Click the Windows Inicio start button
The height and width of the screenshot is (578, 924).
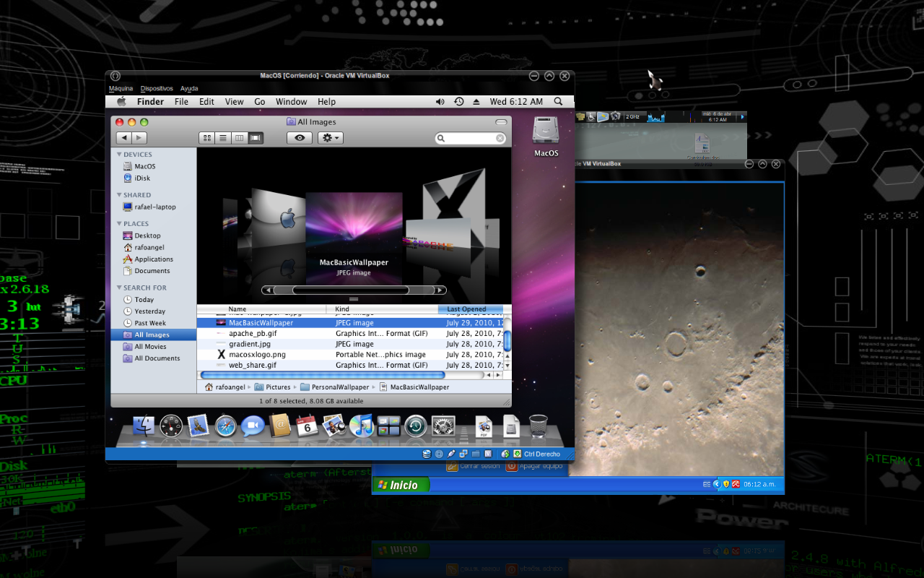[x=401, y=485]
